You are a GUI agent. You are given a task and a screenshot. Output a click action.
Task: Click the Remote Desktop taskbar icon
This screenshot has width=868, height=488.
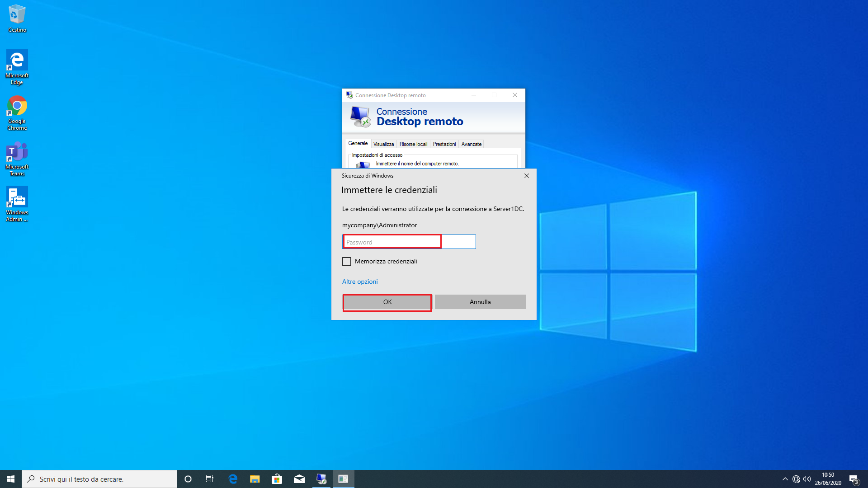(x=321, y=479)
